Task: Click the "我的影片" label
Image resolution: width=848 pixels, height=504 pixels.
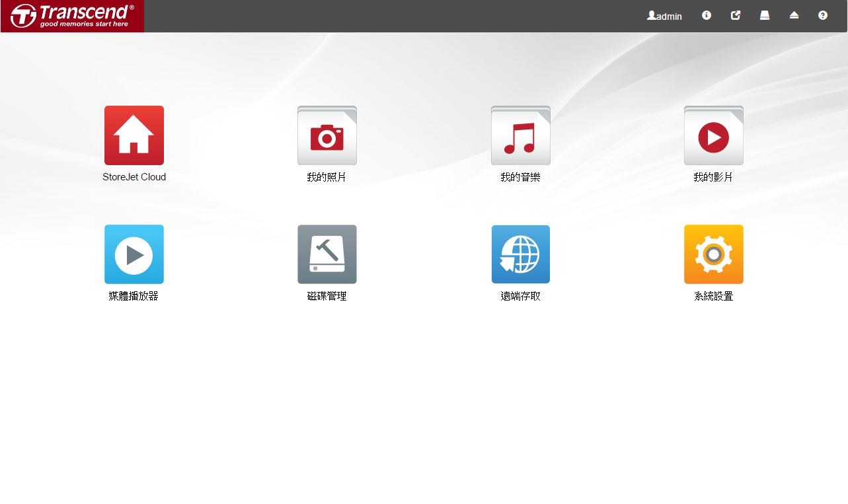Action: (714, 178)
